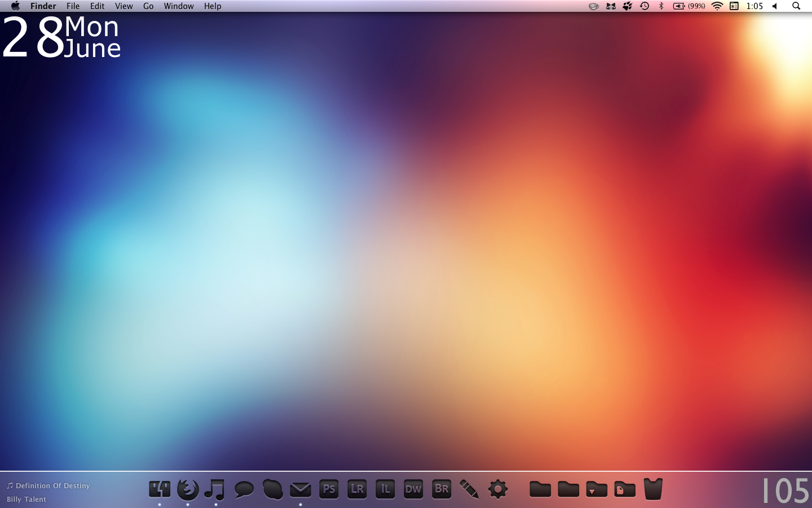Open the Wi-Fi status menu
The width and height of the screenshot is (812, 508).
click(x=717, y=6)
